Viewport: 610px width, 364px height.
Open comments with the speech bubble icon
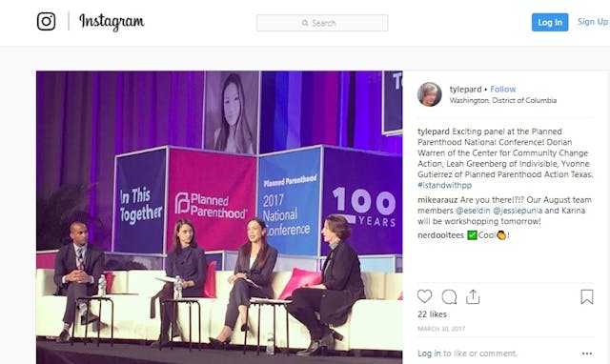(x=449, y=296)
